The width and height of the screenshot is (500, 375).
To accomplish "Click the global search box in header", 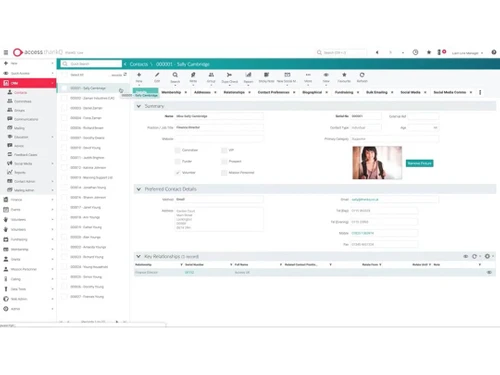I will (341, 52).
